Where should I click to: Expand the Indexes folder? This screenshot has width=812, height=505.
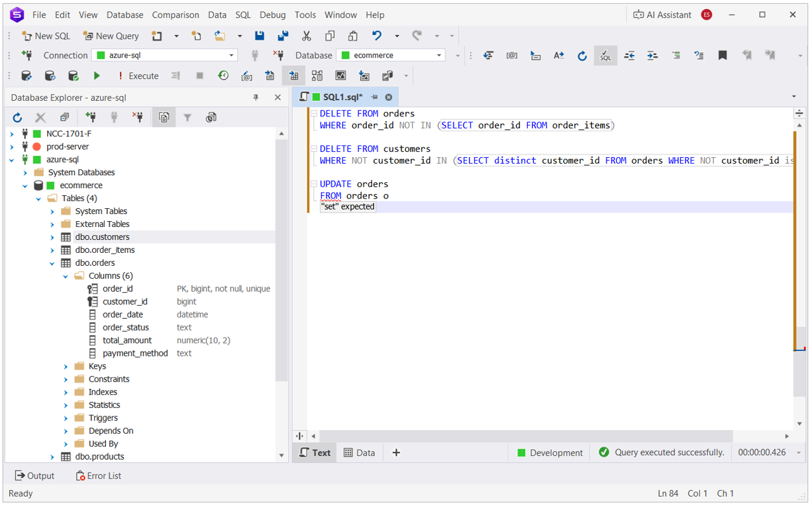66,392
